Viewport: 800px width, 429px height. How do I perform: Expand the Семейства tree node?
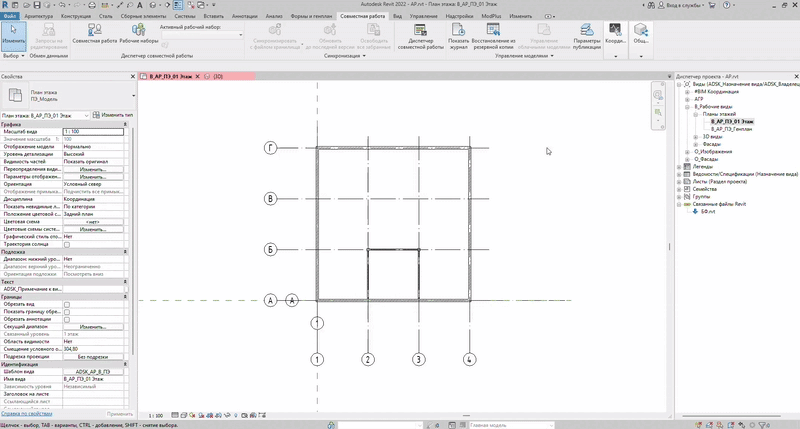coord(679,189)
